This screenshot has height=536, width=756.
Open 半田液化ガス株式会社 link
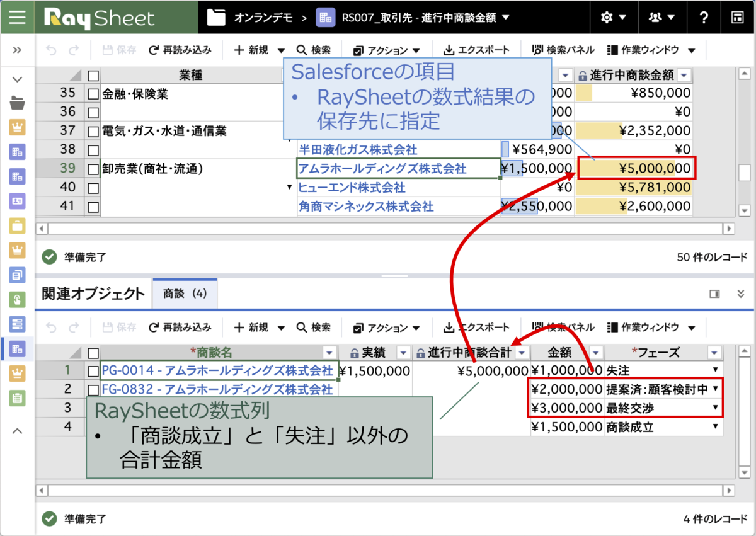pos(358,150)
